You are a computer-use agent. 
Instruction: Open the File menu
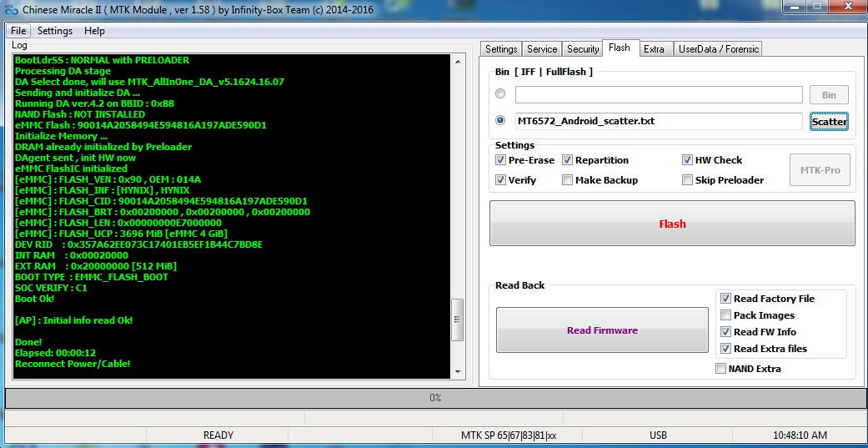(x=18, y=31)
